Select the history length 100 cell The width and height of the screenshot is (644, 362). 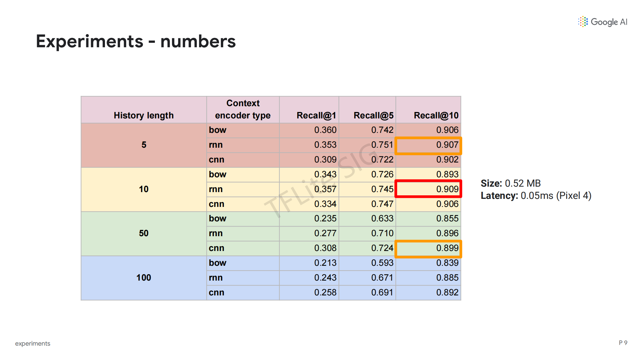144,278
